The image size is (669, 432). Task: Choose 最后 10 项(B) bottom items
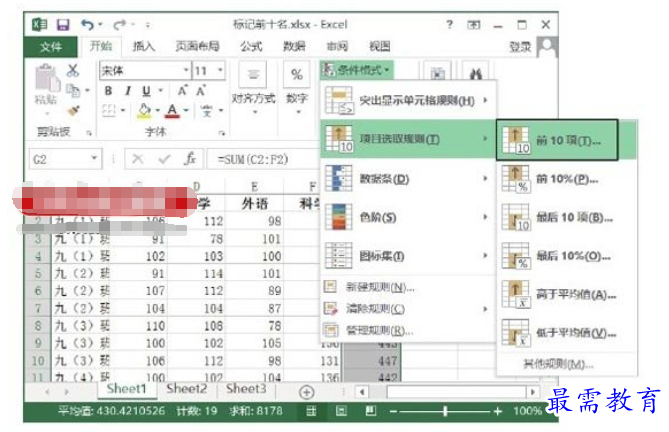point(567,217)
